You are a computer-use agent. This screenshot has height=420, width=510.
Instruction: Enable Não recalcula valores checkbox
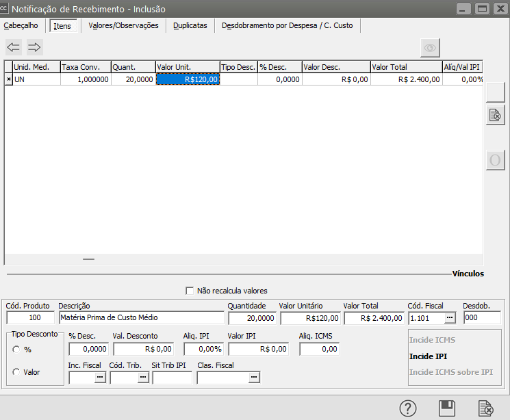pyautogui.click(x=190, y=291)
